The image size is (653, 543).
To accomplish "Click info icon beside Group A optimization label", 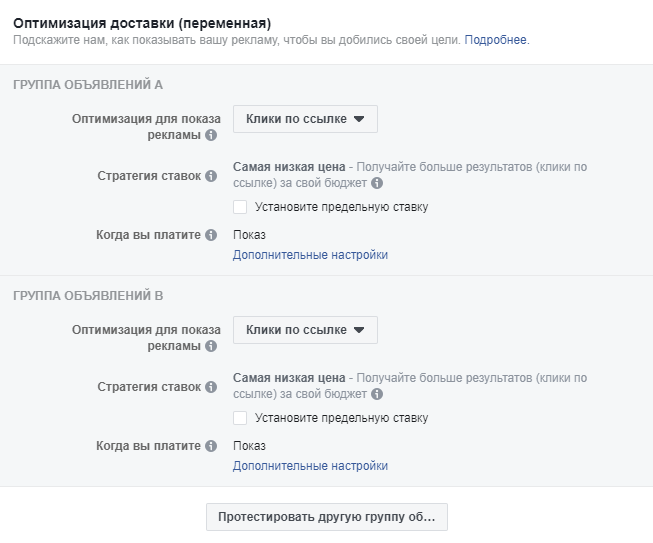I will (x=211, y=135).
